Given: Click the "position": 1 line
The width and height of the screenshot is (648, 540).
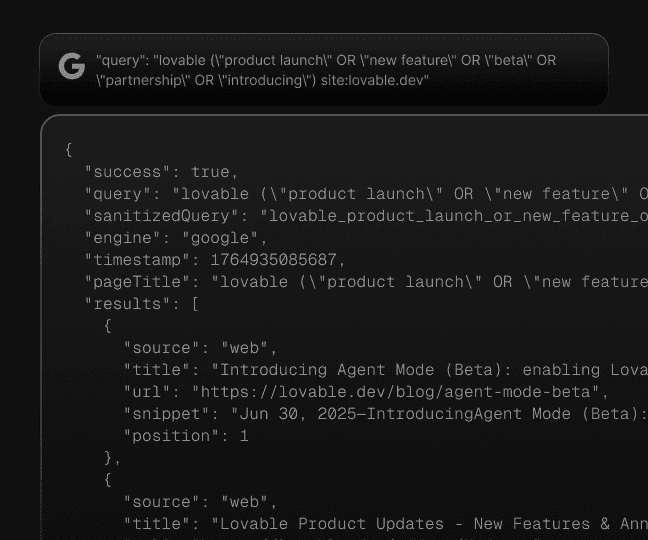Looking at the screenshot, I should click(186, 436).
